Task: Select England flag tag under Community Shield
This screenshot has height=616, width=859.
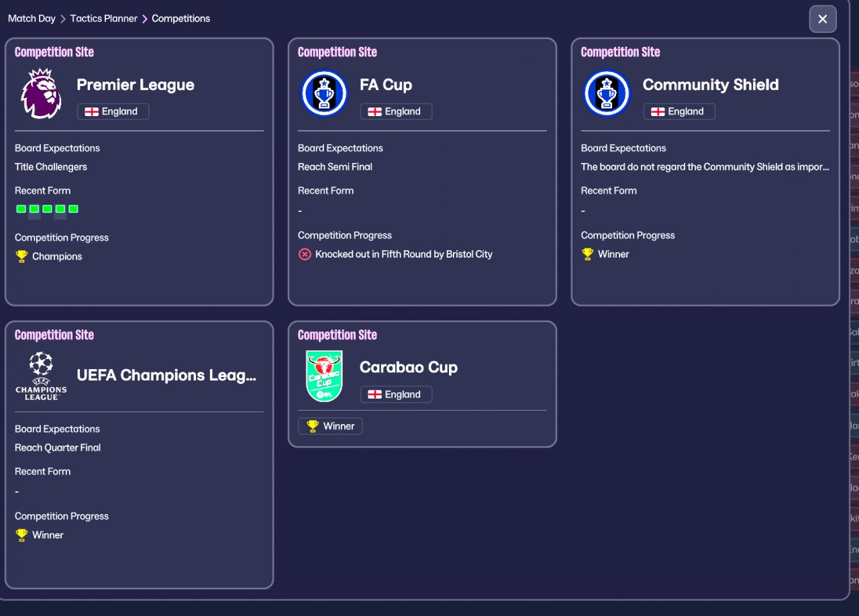Action: tap(679, 111)
